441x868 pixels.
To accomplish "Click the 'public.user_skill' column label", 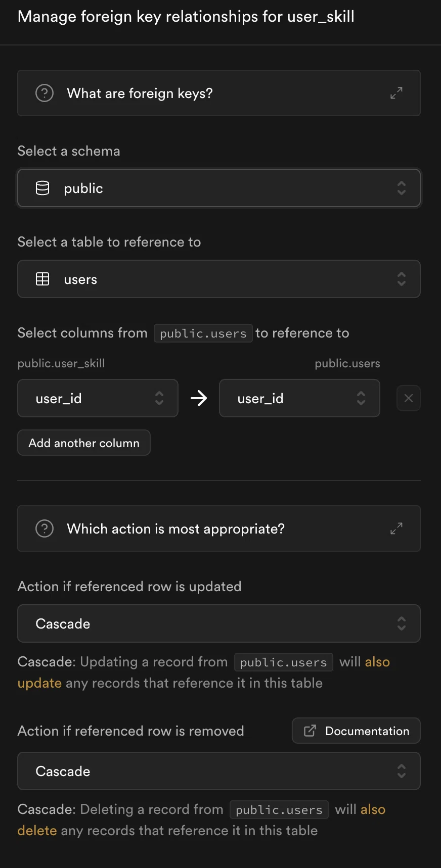I will click(61, 363).
